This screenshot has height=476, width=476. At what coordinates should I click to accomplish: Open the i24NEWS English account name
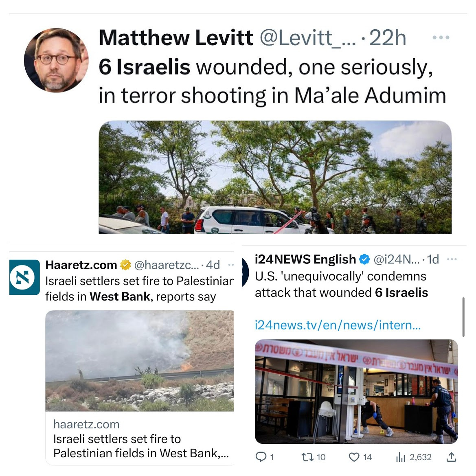pyautogui.click(x=305, y=259)
